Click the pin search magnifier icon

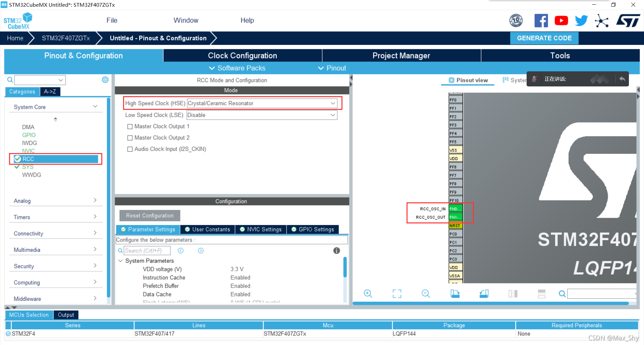(562, 294)
